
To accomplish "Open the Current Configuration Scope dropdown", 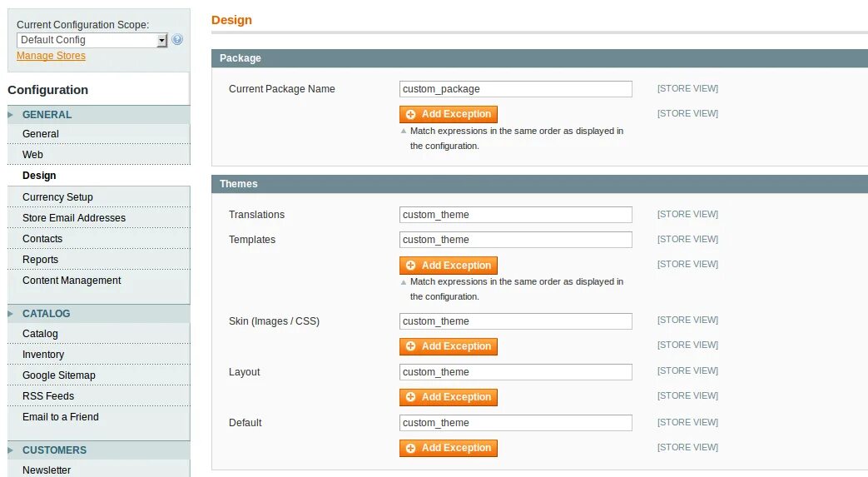I will pyautogui.click(x=92, y=40).
